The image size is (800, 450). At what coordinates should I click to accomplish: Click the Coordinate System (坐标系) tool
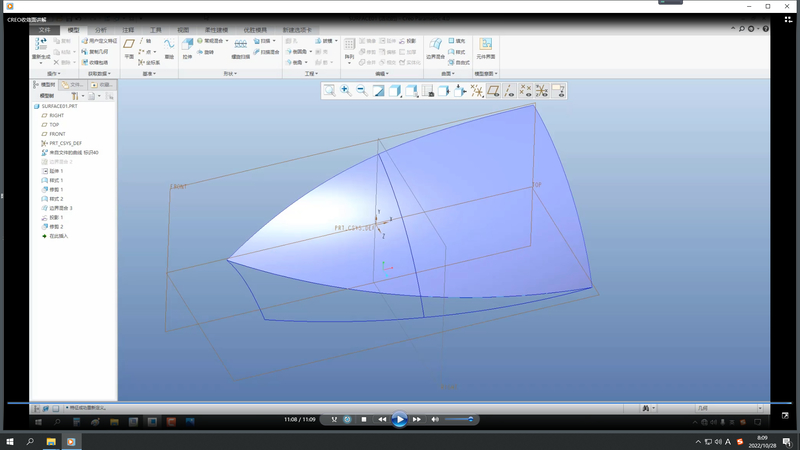149,63
